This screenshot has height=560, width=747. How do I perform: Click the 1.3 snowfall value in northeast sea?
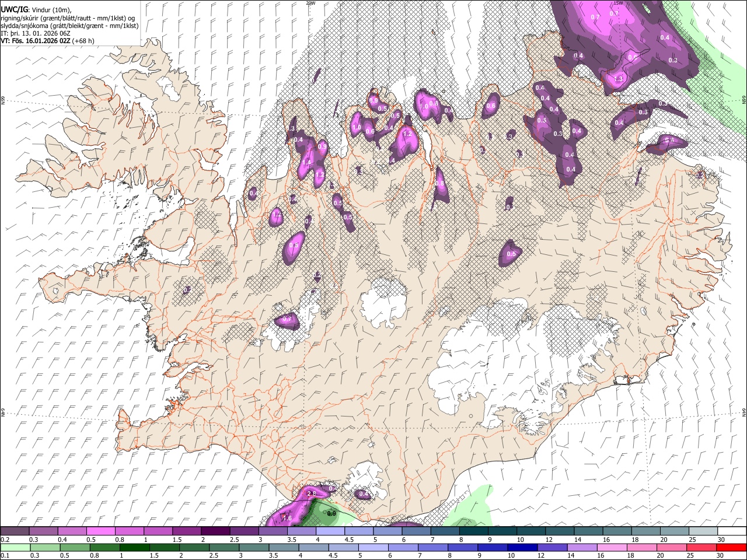619,79
